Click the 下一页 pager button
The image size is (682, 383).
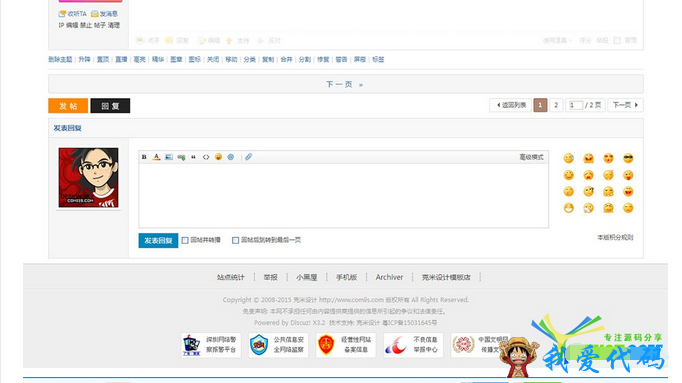(x=625, y=105)
